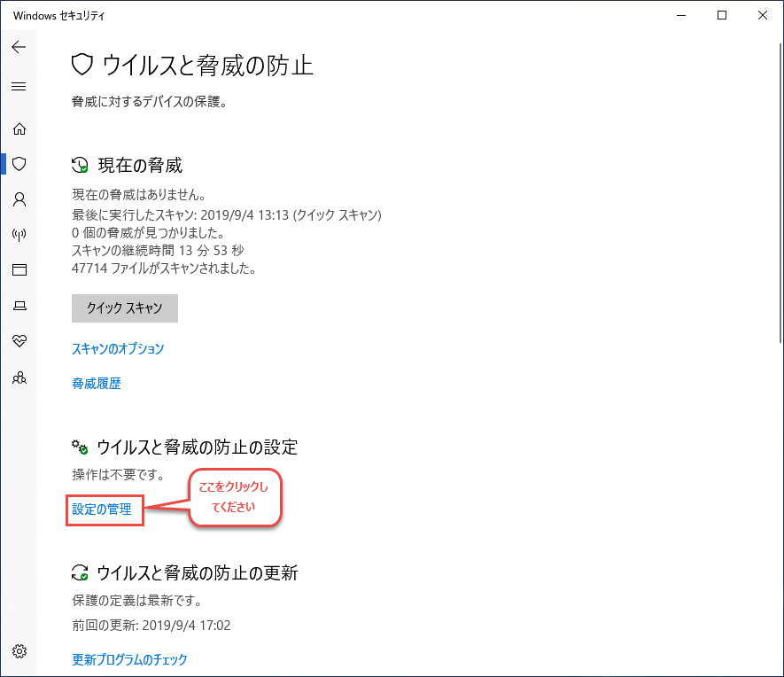Screen dimensions: 784x677
Task: Click the 前回の更新: 2019/9/4 17:02 text
Action: 151,626
